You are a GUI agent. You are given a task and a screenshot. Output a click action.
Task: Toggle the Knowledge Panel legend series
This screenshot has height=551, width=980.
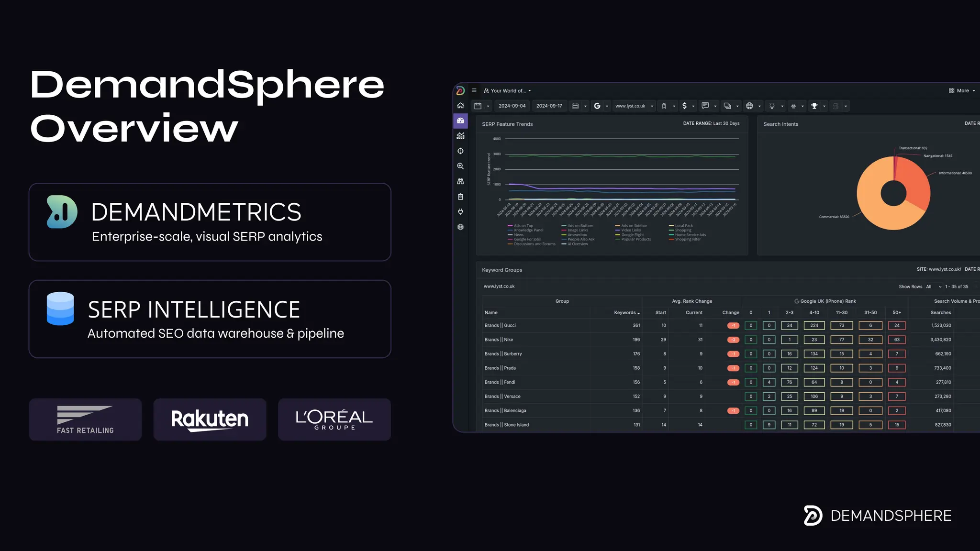[525, 230]
